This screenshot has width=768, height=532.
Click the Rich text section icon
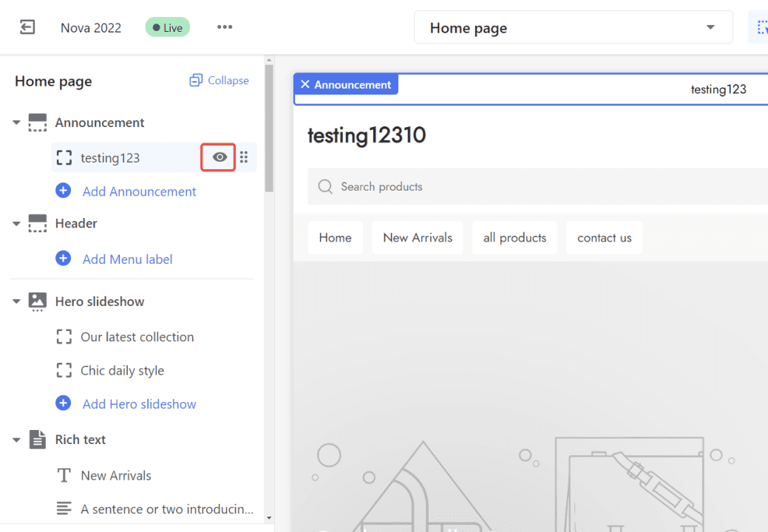coord(38,440)
